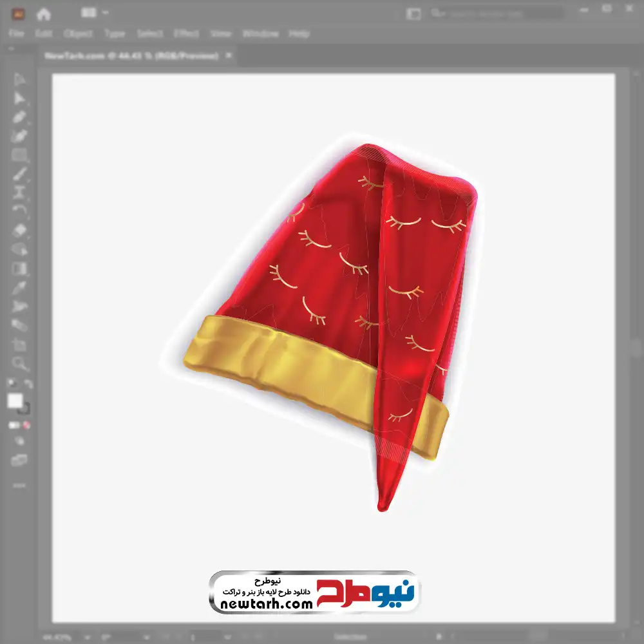This screenshot has height=644, width=644.
Task: Open the Effect menu
Action: 186,33
